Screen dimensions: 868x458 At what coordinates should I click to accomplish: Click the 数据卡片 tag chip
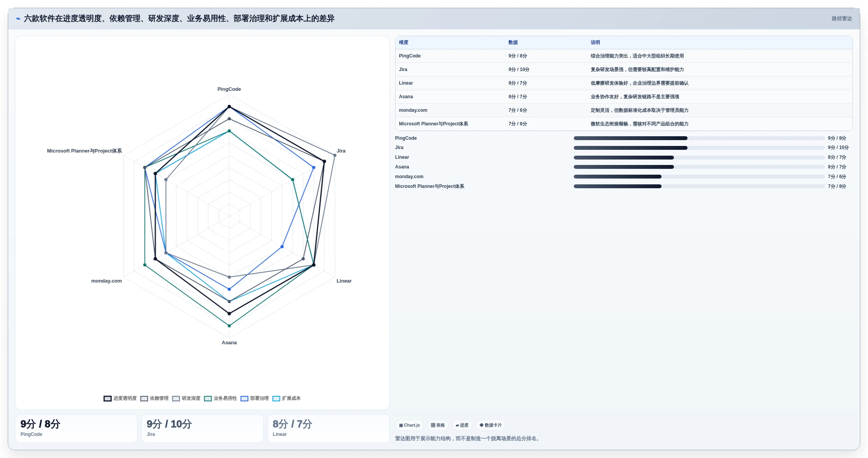pos(491,425)
